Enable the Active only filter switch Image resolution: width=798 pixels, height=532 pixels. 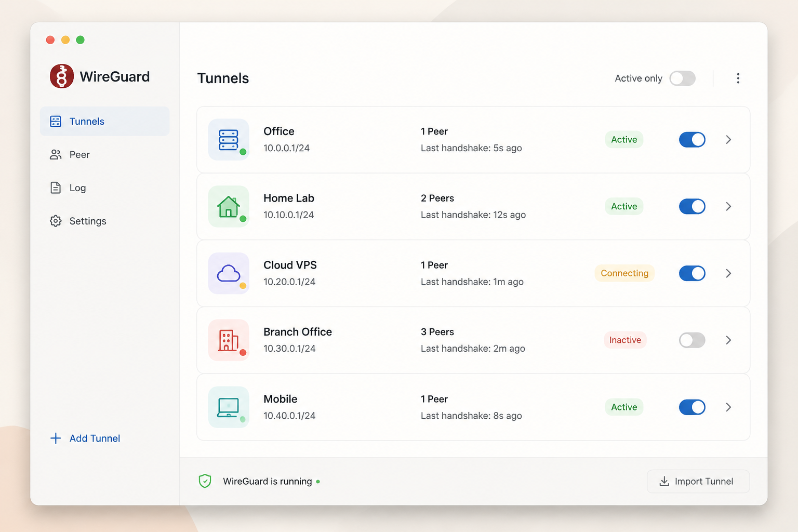point(683,78)
